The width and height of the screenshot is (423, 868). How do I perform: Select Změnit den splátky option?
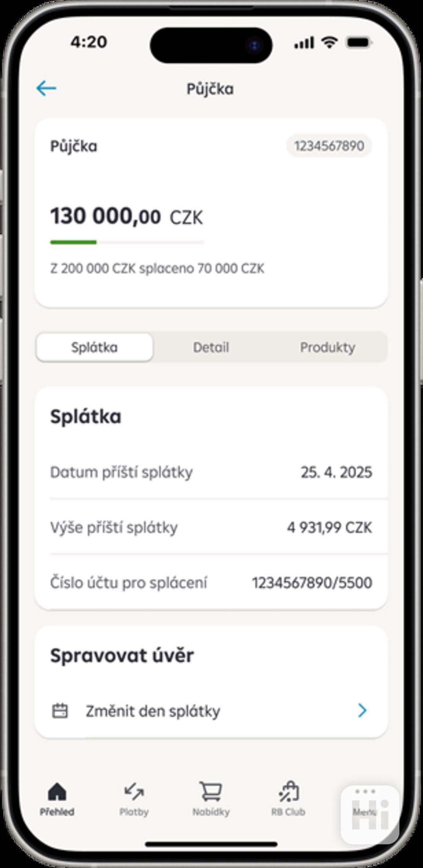[x=211, y=711]
